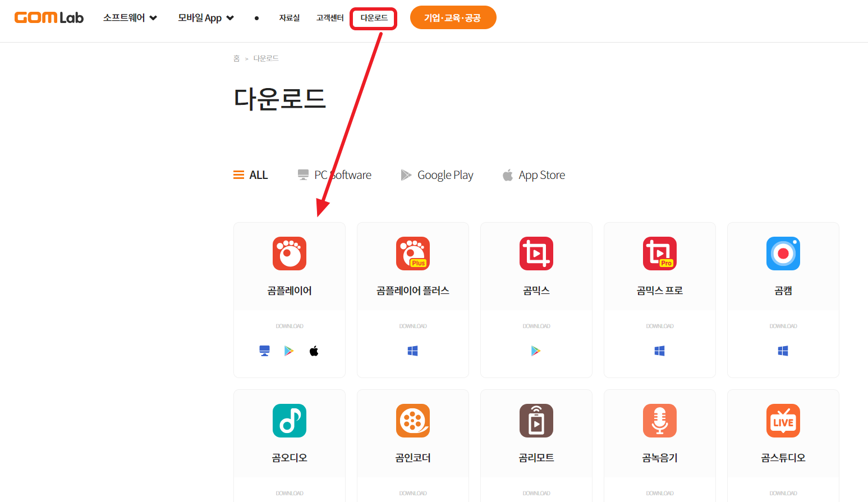
Task: Open 곰믹스 Google Play download icon
Action: pyautogui.click(x=536, y=351)
